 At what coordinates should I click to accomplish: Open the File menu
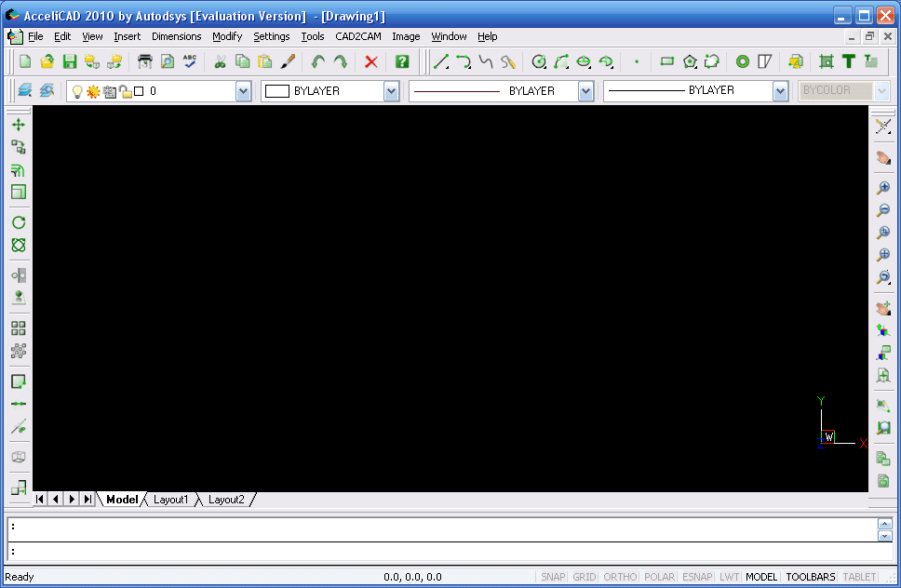(x=35, y=36)
